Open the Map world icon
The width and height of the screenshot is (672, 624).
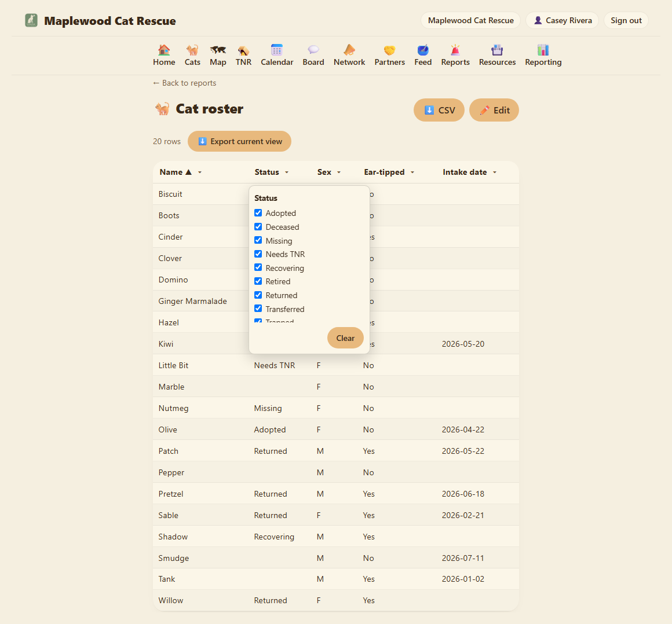coord(218,50)
